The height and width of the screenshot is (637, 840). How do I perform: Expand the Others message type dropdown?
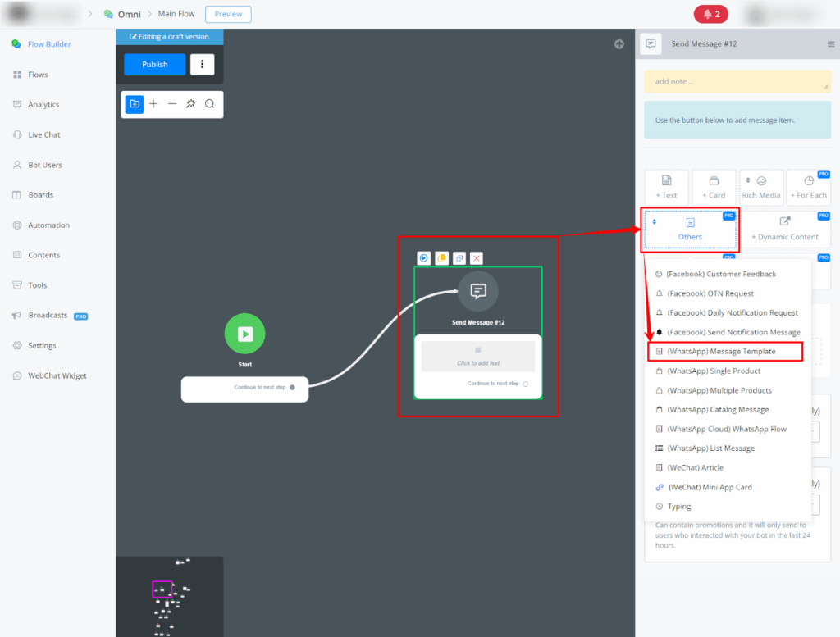tap(690, 229)
